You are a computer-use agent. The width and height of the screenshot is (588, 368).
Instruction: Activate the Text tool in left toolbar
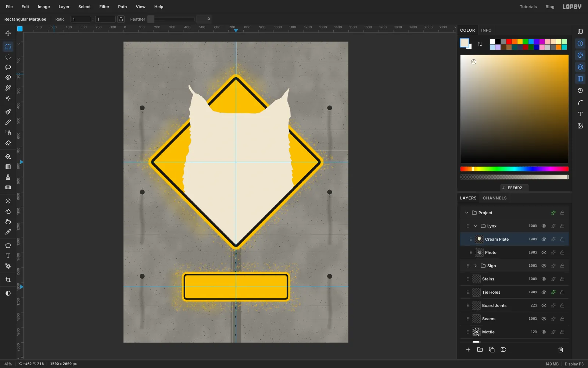click(8, 256)
